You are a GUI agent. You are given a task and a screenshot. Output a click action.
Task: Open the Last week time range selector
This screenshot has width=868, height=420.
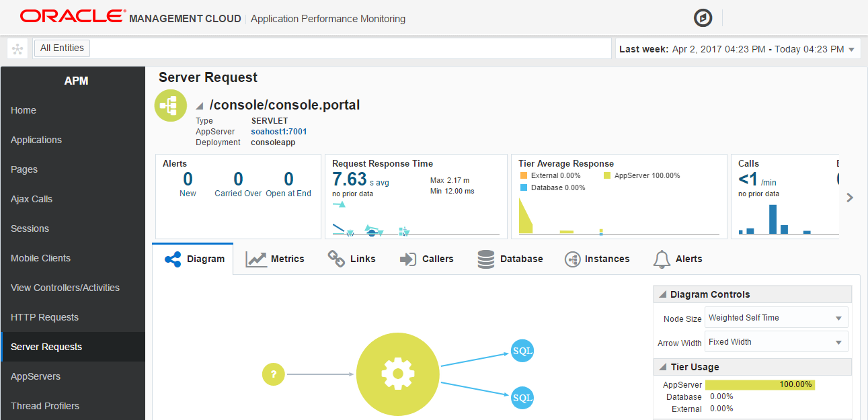(738, 49)
